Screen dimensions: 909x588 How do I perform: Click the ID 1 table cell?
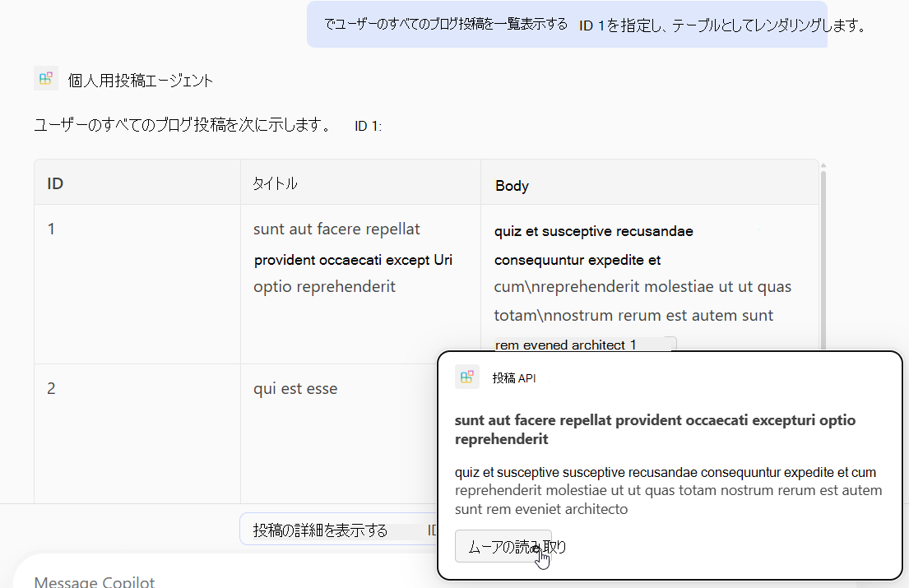point(51,229)
